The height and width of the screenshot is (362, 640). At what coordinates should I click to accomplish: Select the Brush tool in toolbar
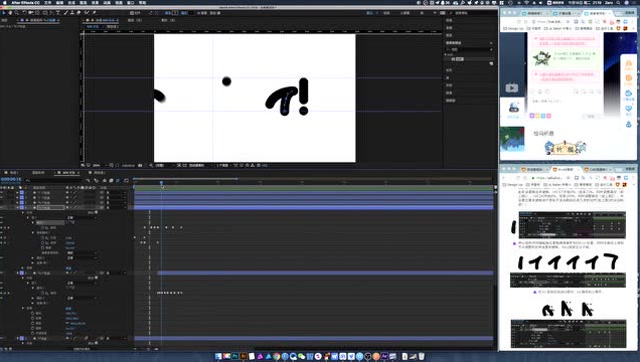click(65, 13)
